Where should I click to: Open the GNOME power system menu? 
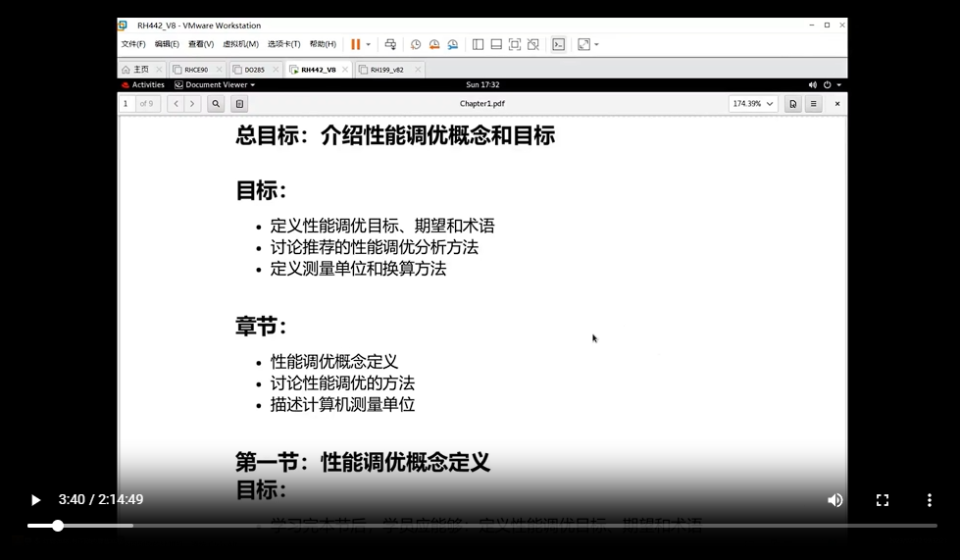pos(828,85)
